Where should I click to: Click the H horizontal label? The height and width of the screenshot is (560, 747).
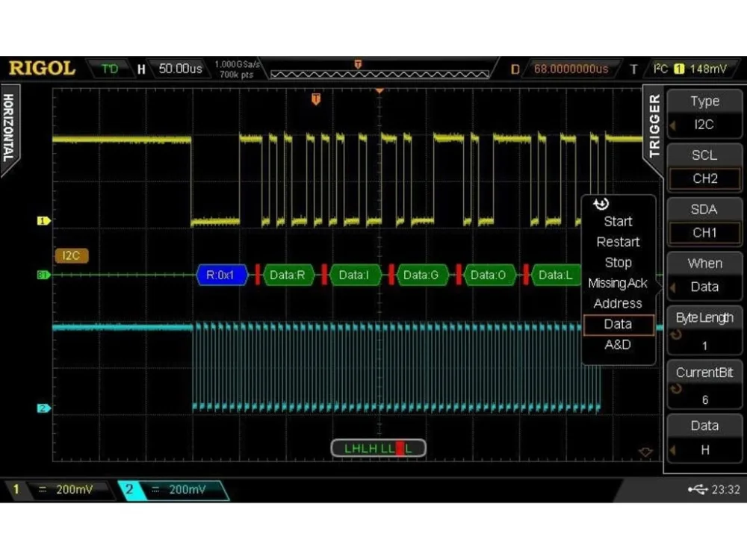[141, 69]
